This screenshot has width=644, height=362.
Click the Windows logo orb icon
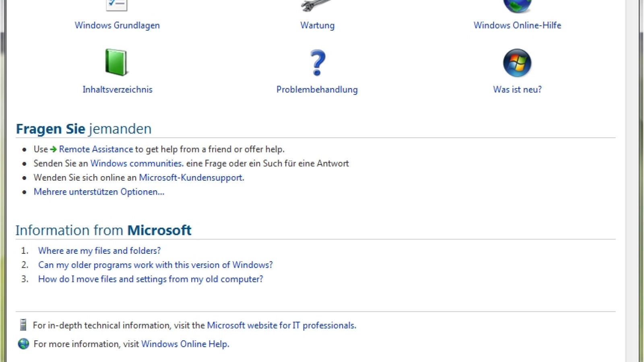point(517,63)
